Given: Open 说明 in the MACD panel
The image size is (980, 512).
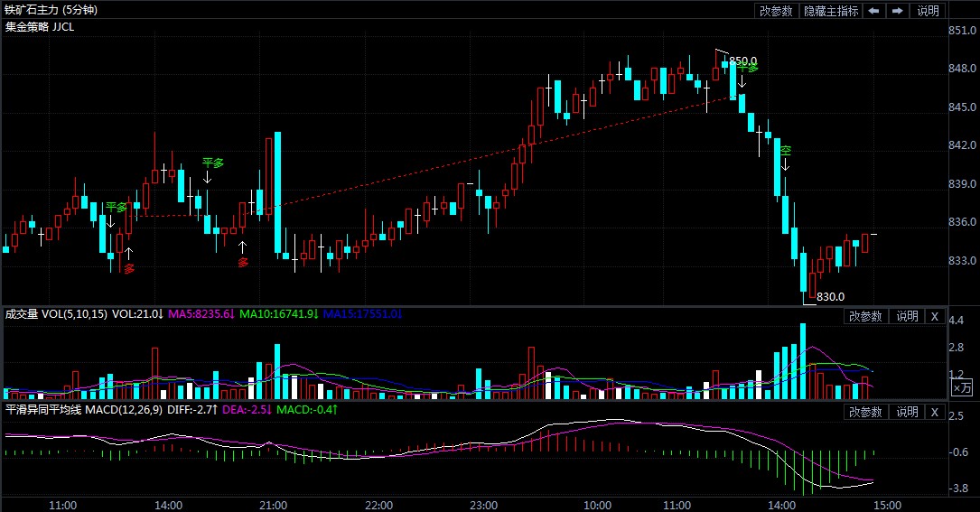Looking at the screenshot, I should 906,412.
